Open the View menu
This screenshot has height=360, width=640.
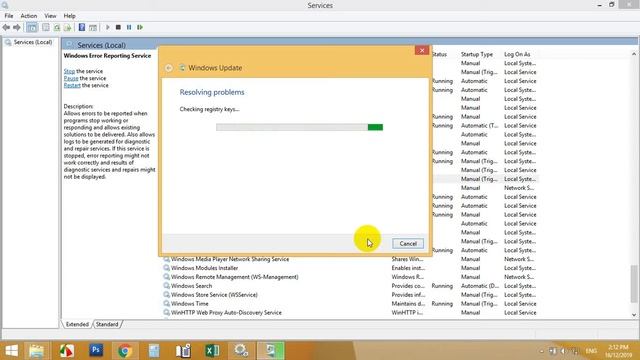coord(50,16)
